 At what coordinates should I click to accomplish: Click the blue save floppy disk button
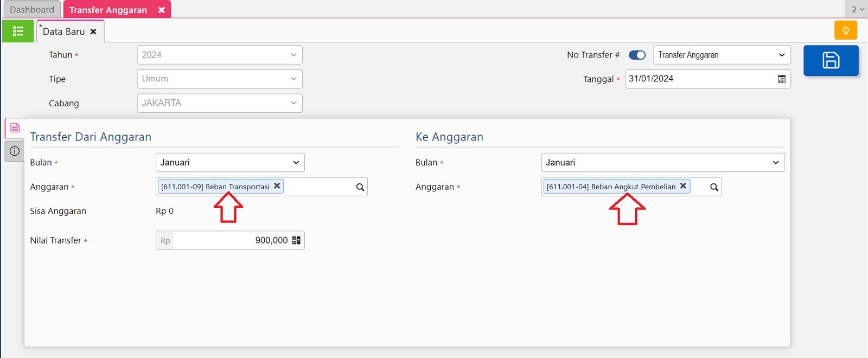pyautogui.click(x=831, y=60)
